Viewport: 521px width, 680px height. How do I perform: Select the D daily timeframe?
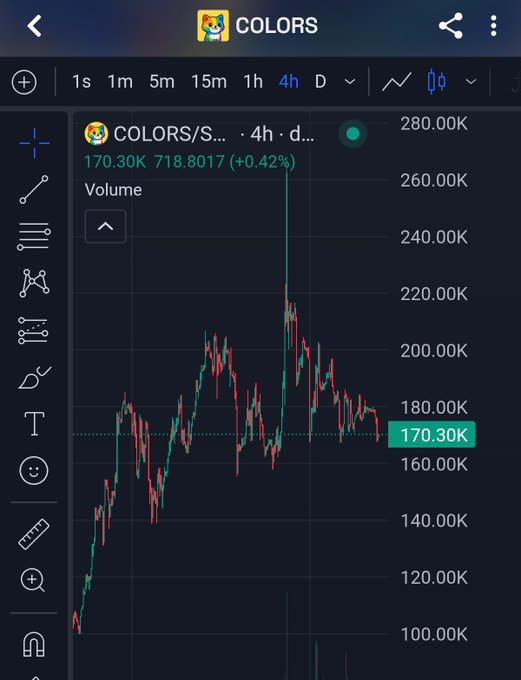point(320,82)
